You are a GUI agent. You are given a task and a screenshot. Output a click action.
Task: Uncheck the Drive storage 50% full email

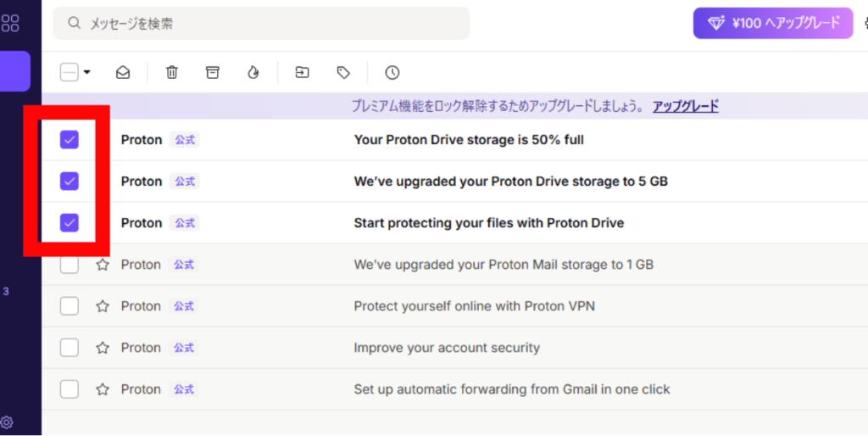[x=70, y=140]
